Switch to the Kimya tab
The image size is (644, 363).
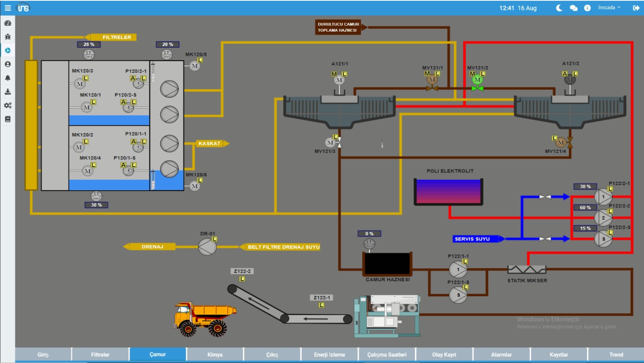[x=215, y=355]
